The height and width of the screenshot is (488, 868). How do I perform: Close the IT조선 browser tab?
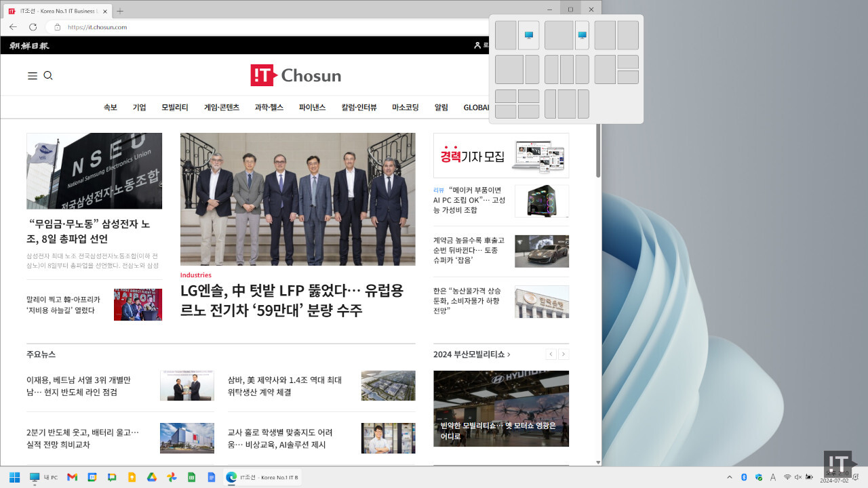[x=104, y=12]
